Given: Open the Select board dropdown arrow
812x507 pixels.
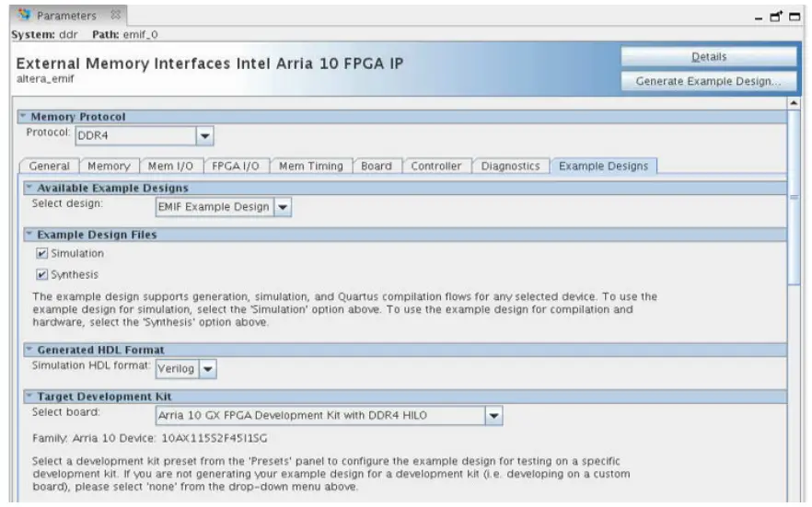Looking at the screenshot, I should [x=493, y=415].
